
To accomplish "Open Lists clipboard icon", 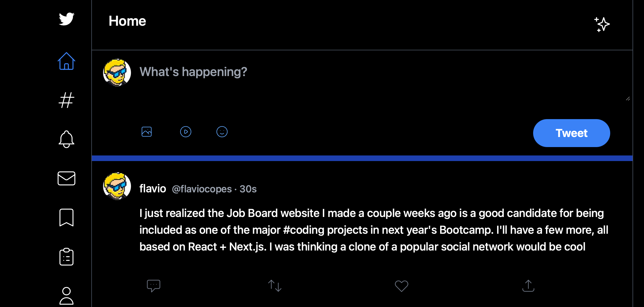I will (x=66, y=257).
